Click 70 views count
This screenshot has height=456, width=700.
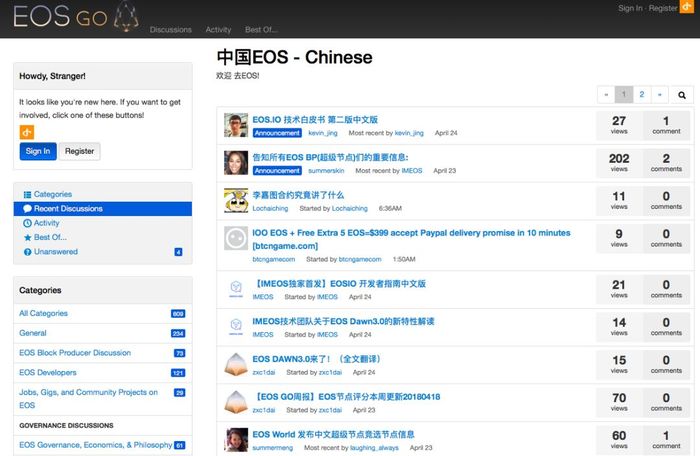(619, 402)
